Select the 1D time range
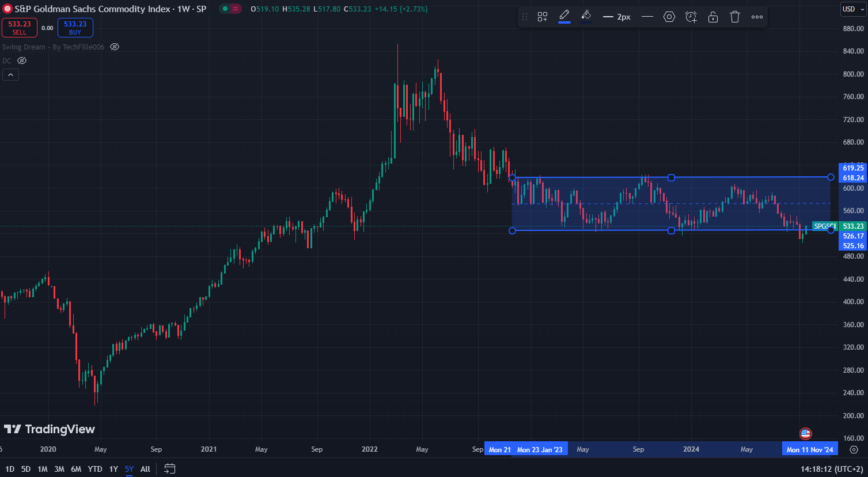The height and width of the screenshot is (477, 868). tap(10, 469)
